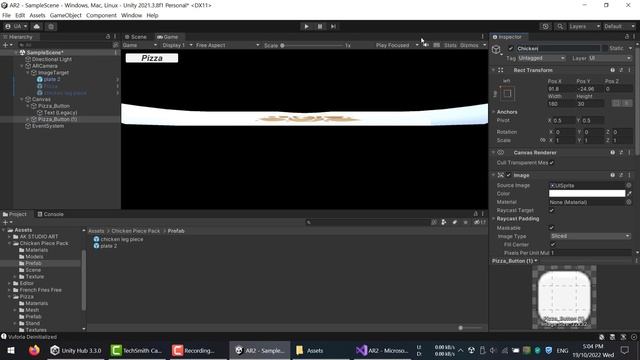Screen dimensions: 640x360
Task: Collapse the ARCamera node in the Hierarchy
Action: (x=22, y=66)
